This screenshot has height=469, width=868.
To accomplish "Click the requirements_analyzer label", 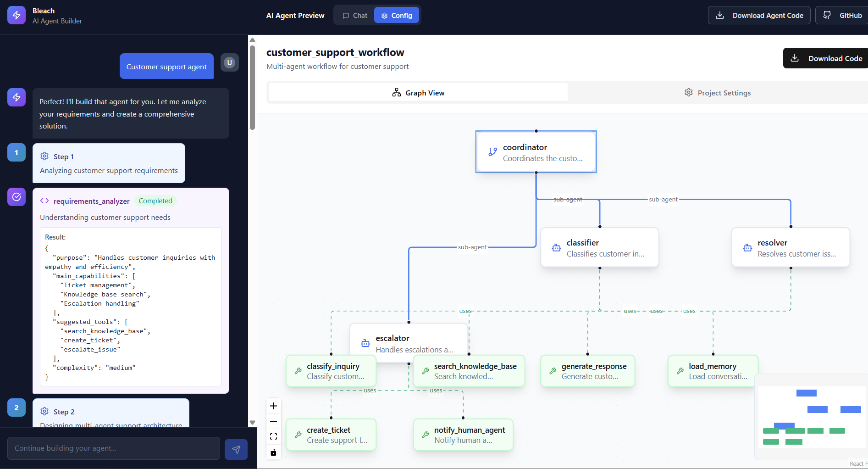I will click(x=92, y=201).
